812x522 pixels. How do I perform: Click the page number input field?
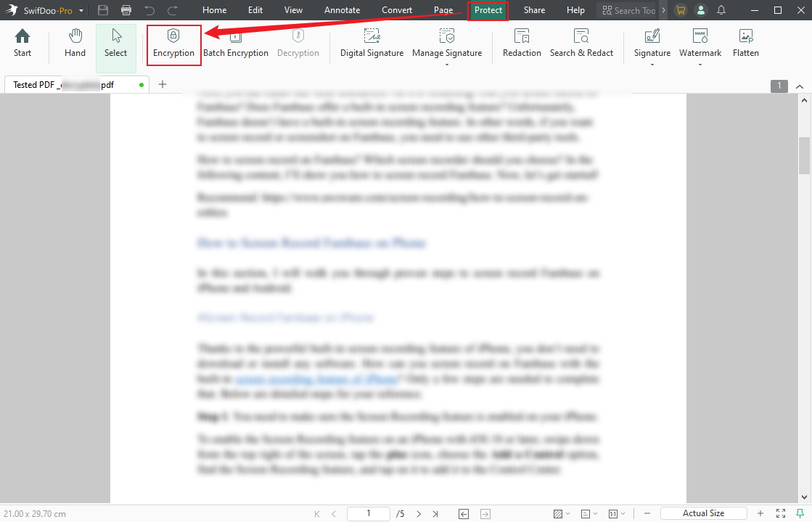(368, 513)
